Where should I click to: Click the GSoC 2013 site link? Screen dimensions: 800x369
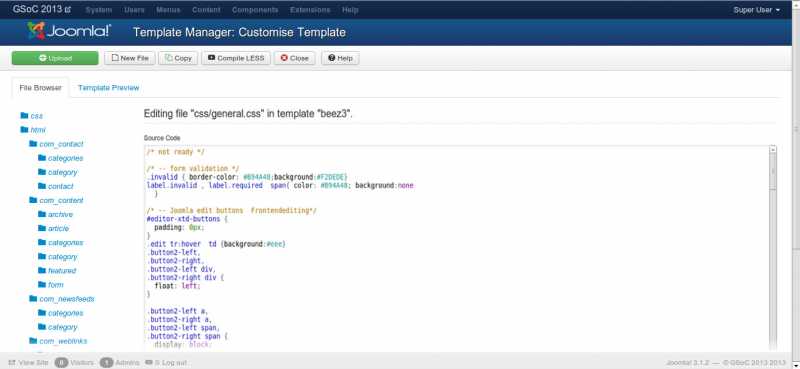(x=42, y=9)
